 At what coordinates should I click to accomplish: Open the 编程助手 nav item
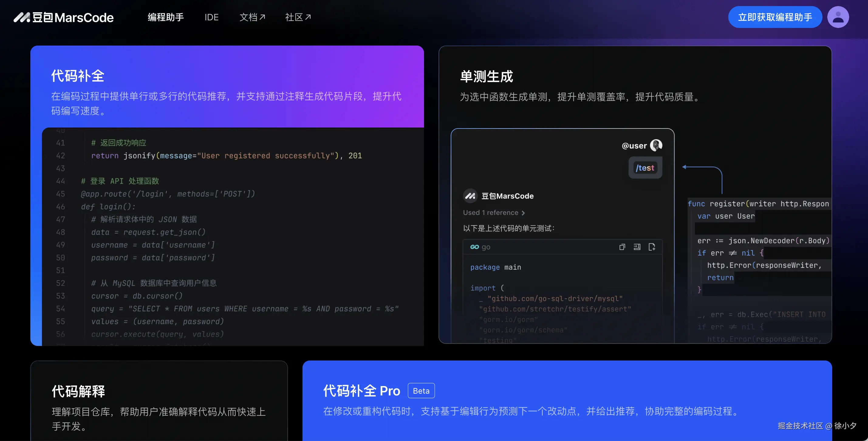coord(166,17)
